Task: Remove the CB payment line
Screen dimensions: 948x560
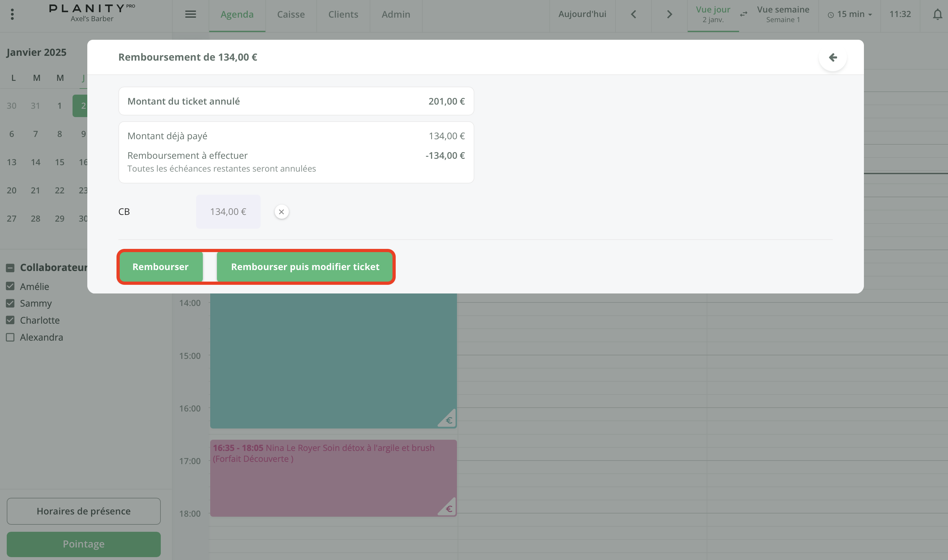Action: [x=281, y=212]
